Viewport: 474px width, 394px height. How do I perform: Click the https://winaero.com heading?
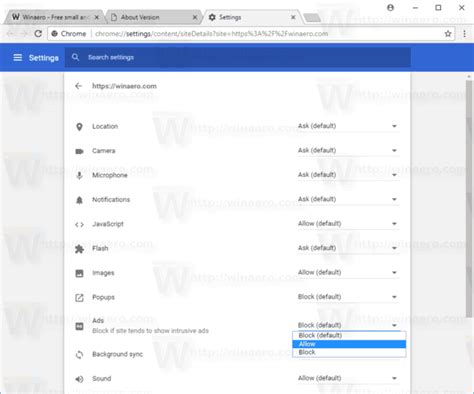coord(124,86)
